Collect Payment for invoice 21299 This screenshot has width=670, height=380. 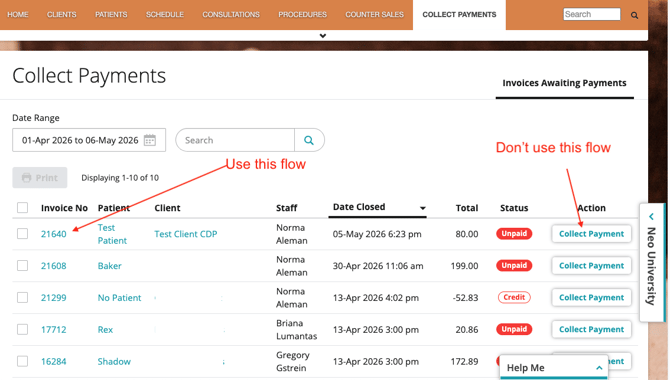pos(591,298)
